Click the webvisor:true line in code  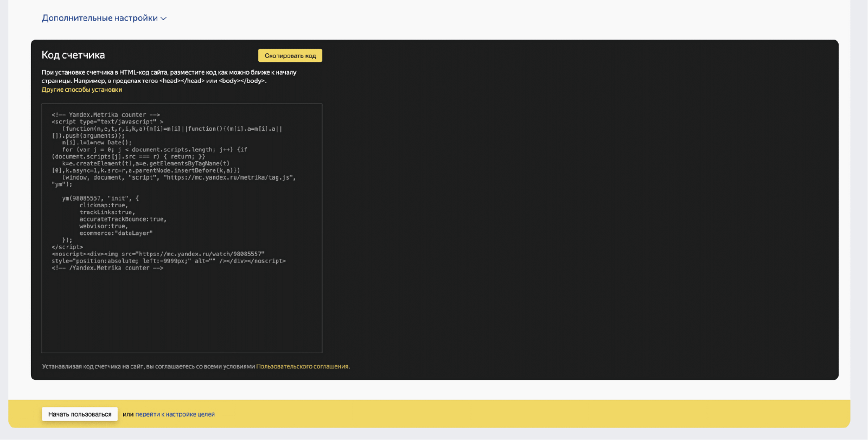point(104,226)
